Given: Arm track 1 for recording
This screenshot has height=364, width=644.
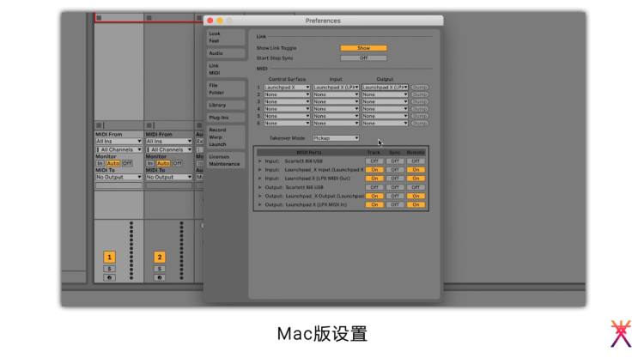Looking at the screenshot, I should coord(109,278).
